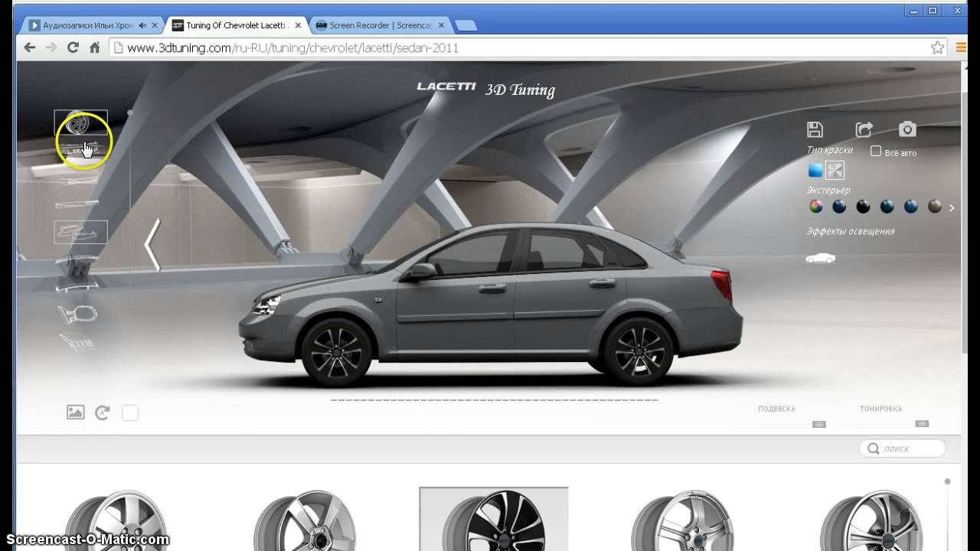The height and width of the screenshot is (551, 980).
Task: Open the multicolor exterior color picker
Action: [x=816, y=207]
